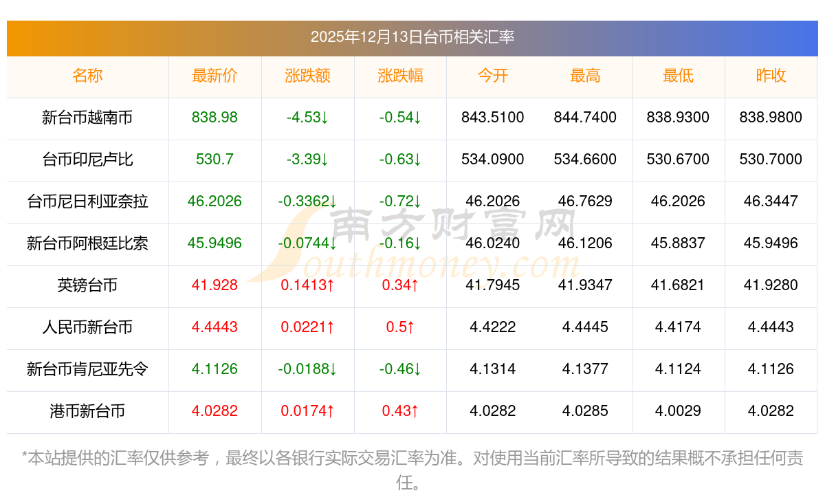Click lowest price 530.6700

pyautogui.click(x=678, y=160)
